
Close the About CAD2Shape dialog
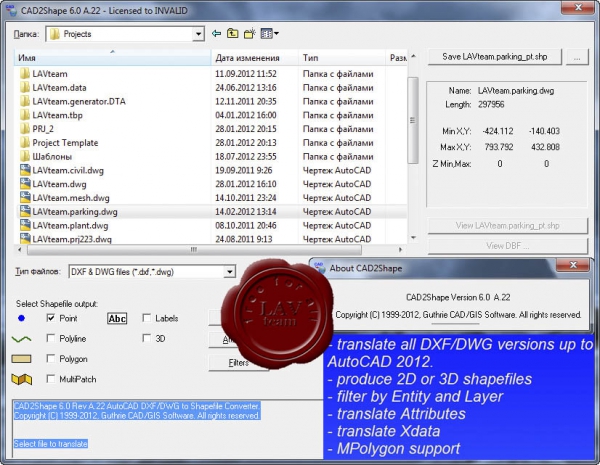573,265
